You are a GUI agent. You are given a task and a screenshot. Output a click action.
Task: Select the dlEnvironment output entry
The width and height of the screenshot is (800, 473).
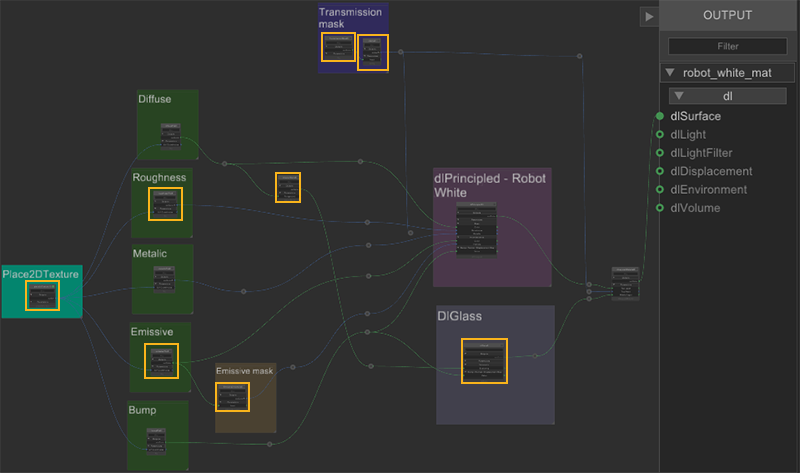pos(708,190)
